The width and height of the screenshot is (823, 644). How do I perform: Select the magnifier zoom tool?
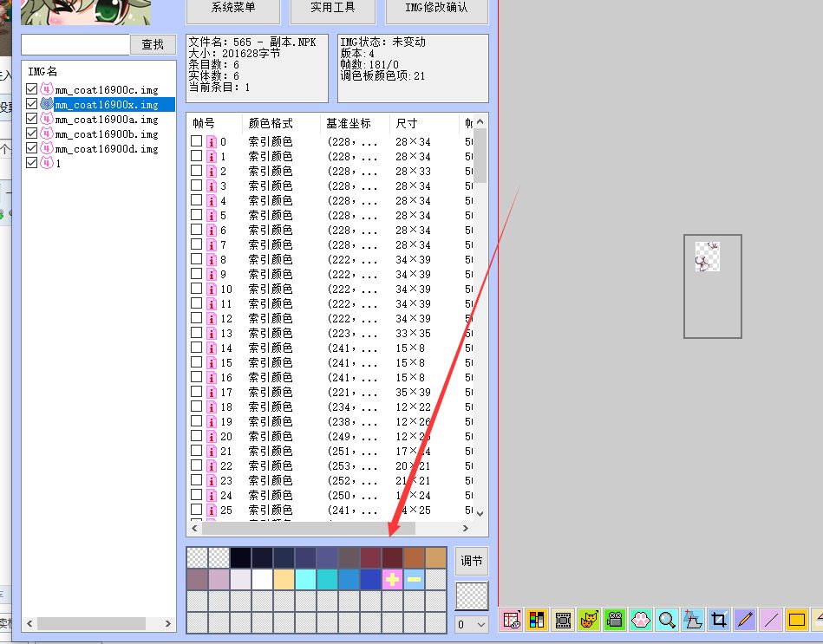667,620
